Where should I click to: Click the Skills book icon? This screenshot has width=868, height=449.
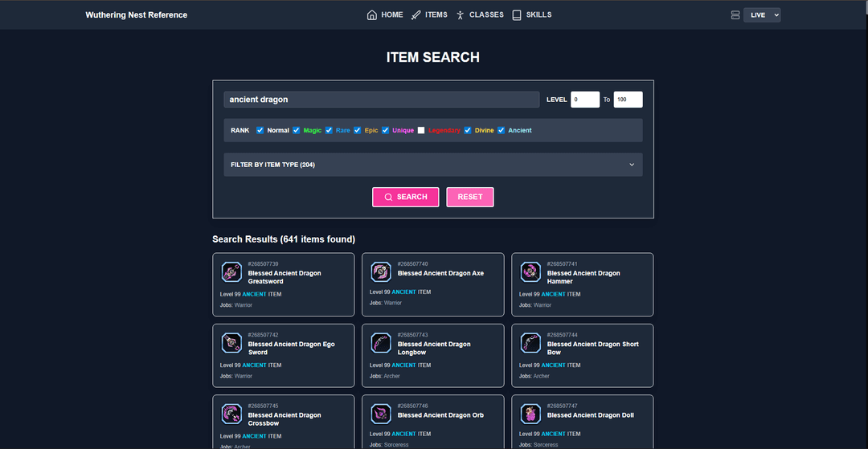[517, 15]
